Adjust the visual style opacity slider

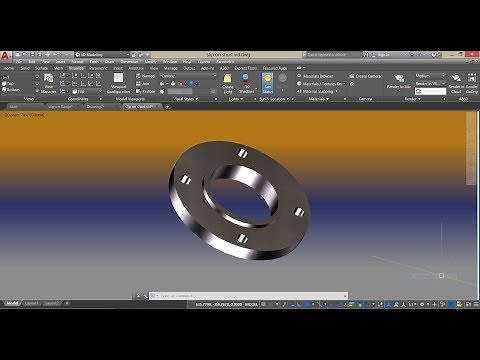click(x=180, y=91)
